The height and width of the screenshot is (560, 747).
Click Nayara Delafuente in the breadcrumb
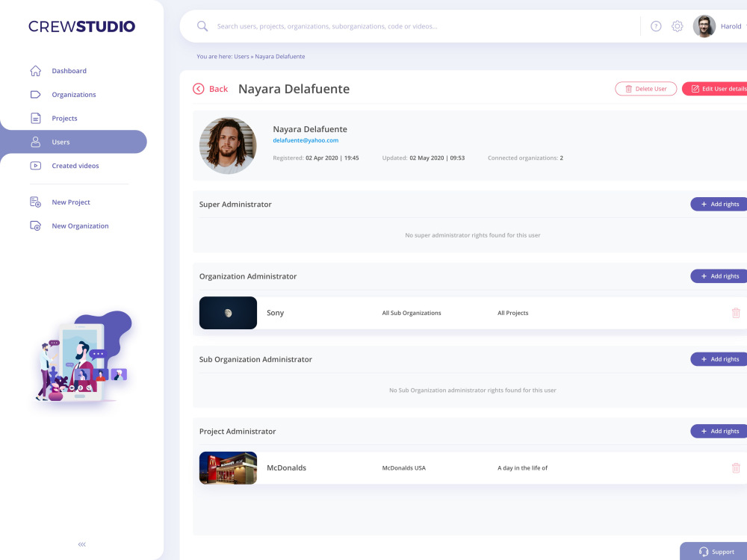279,57
